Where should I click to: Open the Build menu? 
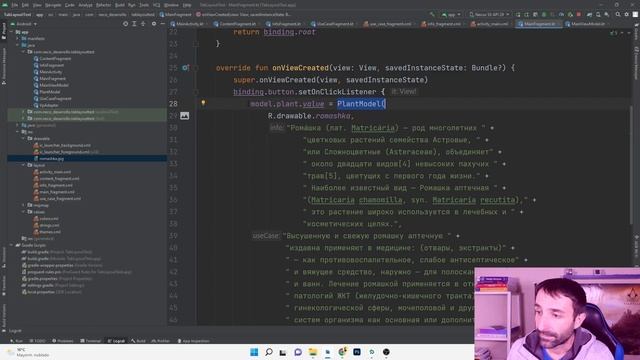pos(120,5)
